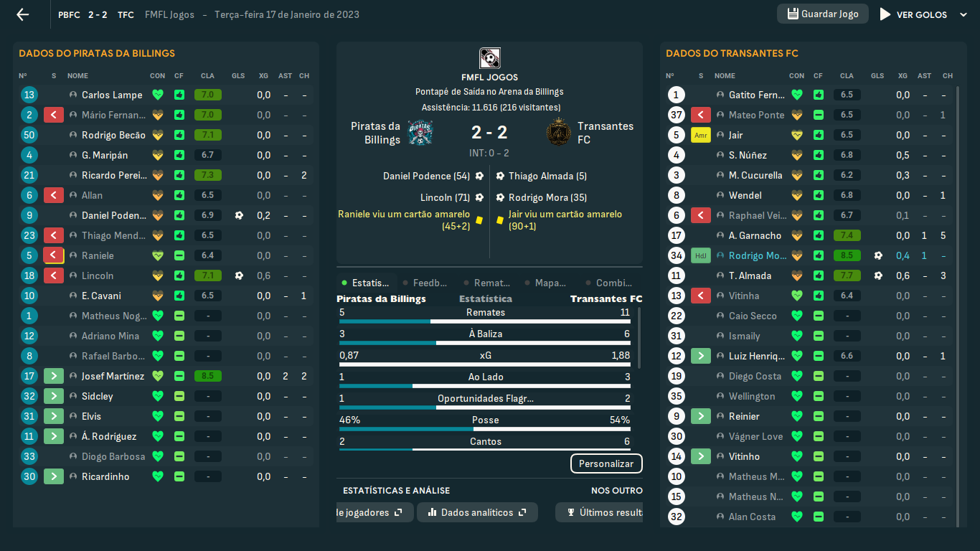Open the Remates tab

491,283
